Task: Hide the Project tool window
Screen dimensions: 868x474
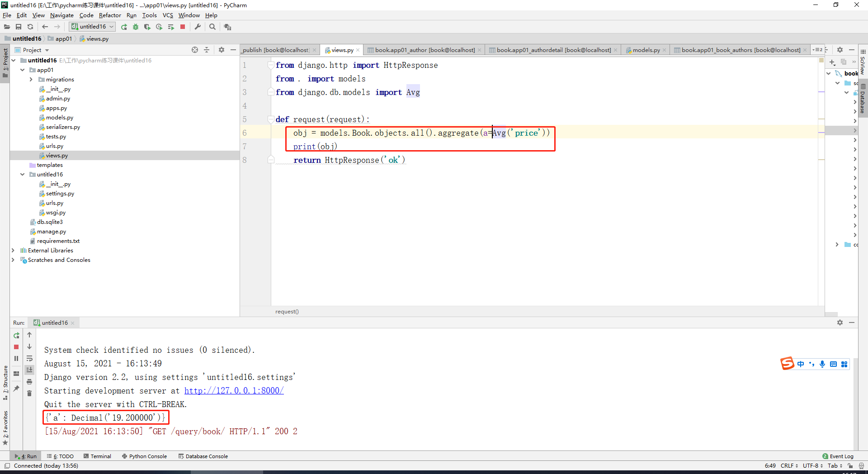Action: point(233,50)
